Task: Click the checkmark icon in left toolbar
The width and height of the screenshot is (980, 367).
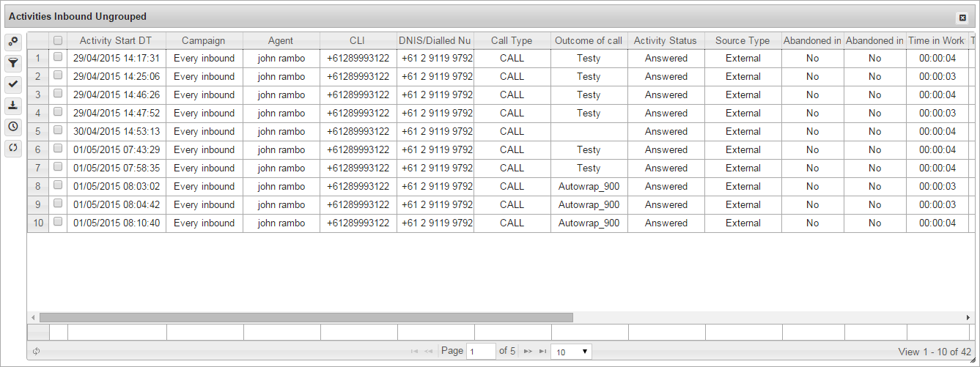Action: [x=13, y=84]
